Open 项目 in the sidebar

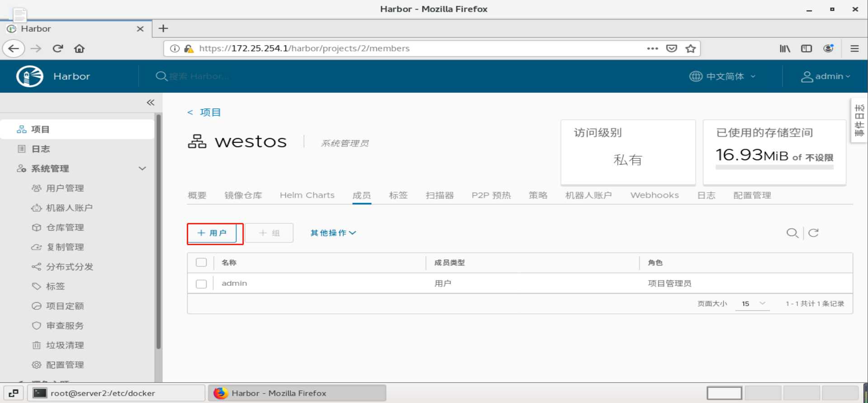point(77,129)
